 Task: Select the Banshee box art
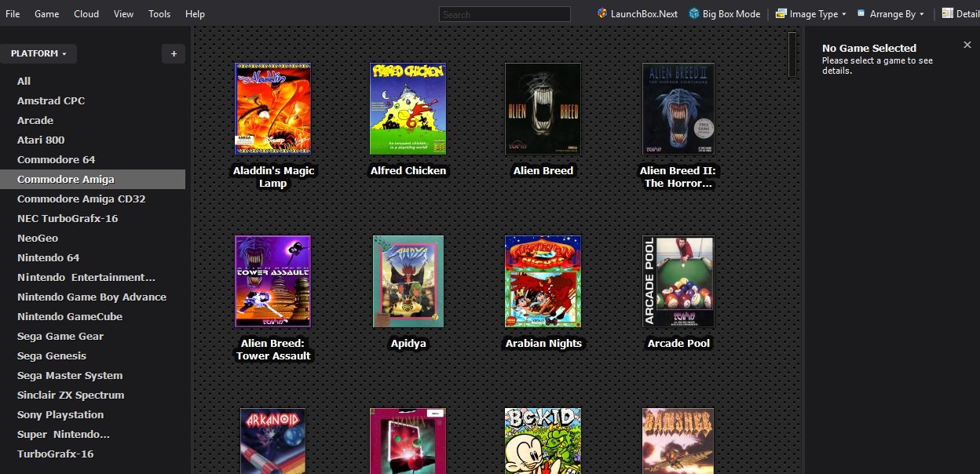point(678,441)
